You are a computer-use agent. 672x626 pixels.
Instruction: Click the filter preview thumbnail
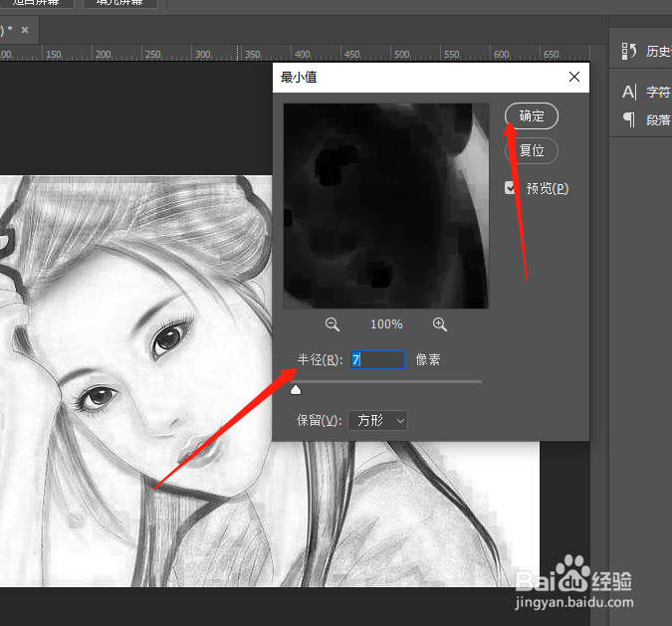[385, 206]
